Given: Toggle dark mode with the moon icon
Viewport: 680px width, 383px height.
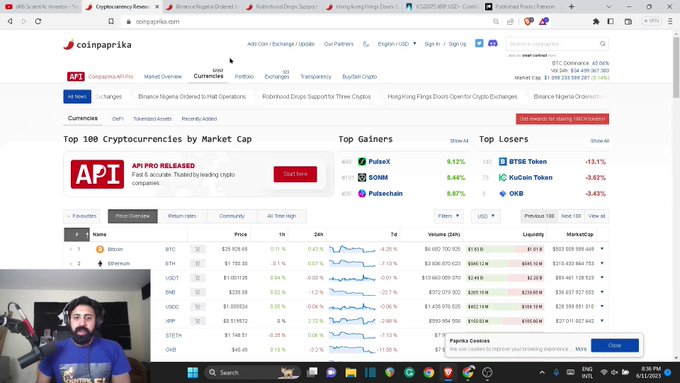Looking at the screenshot, I should (366, 44).
